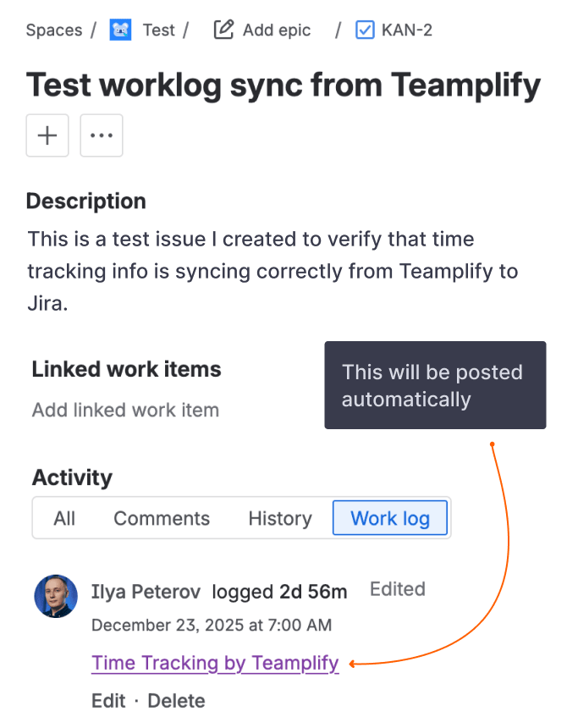Click the KAN-2 task checkbox icon
Image resolution: width=567 pixels, height=728 pixels.
(x=365, y=30)
